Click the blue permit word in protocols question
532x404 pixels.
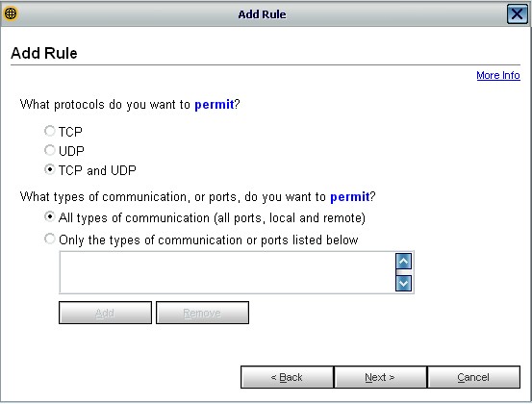pyautogui.click(x=215, y=105)
